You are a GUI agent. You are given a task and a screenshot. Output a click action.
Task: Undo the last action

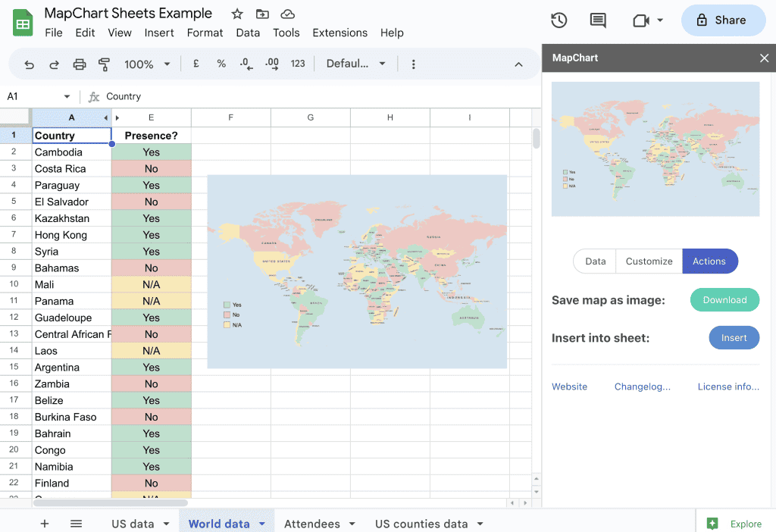pyautogui.click(x=30, y=64)
